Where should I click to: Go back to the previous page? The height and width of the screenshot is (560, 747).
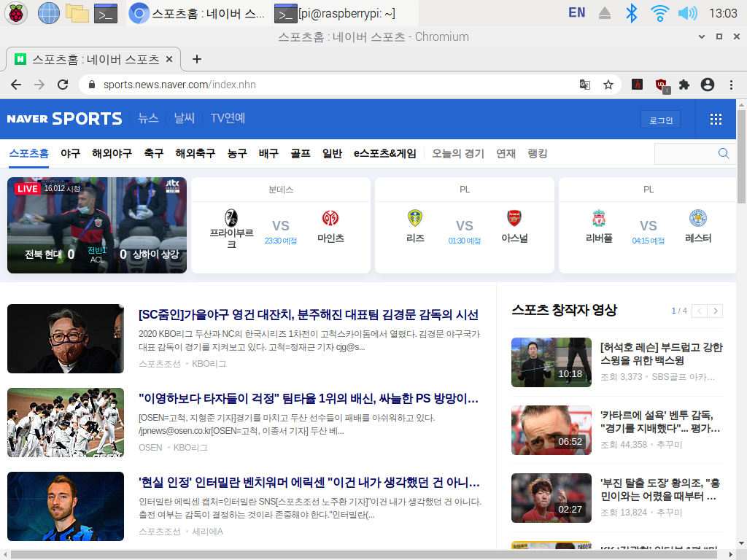point(16,85)
